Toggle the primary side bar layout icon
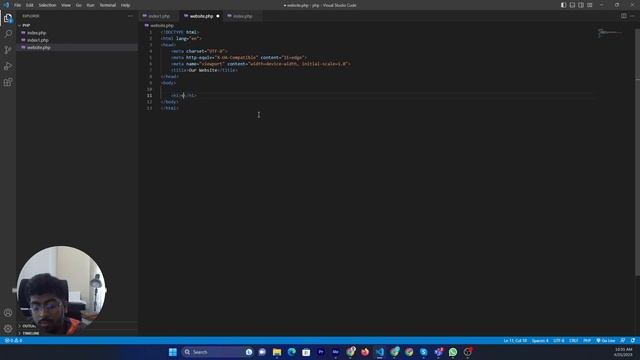 coord(563,5)
